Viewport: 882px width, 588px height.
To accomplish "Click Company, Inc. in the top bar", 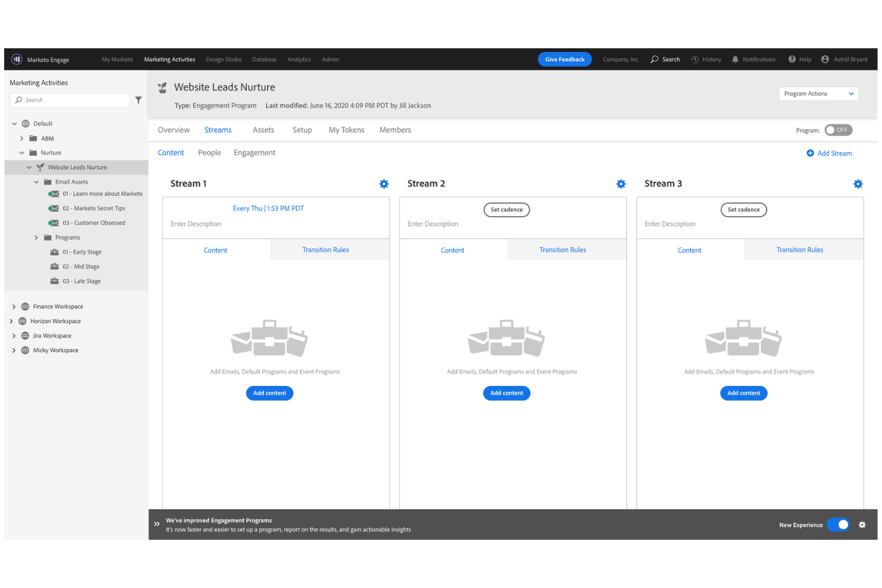I will point(620,60).
